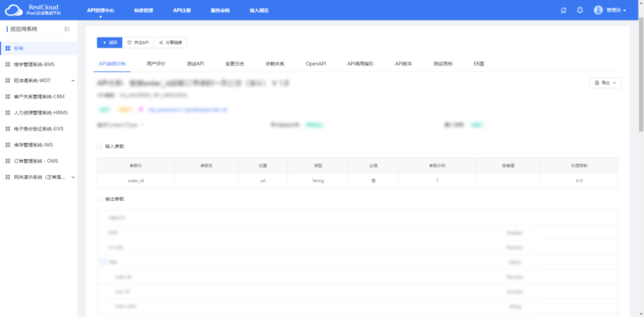The width and height of the screenshot is (644, 317).
Task: Click the grid icon beside 楼宇管理系统-BMS
Action: 8,64
